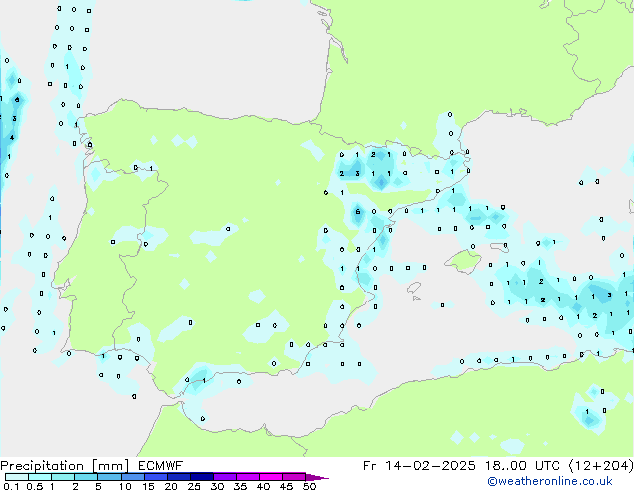
Task: Click the '6' precipitation value on map
Action: tap(357, 211)
